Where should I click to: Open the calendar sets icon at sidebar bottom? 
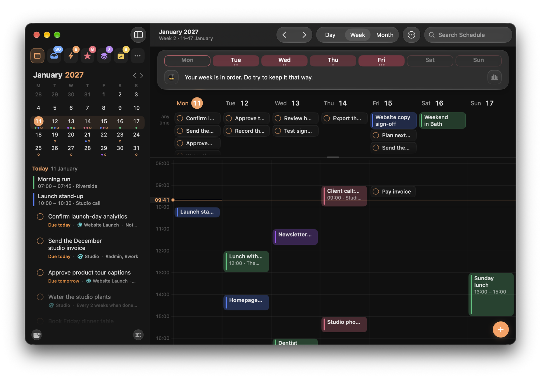[x=37, y=335]
